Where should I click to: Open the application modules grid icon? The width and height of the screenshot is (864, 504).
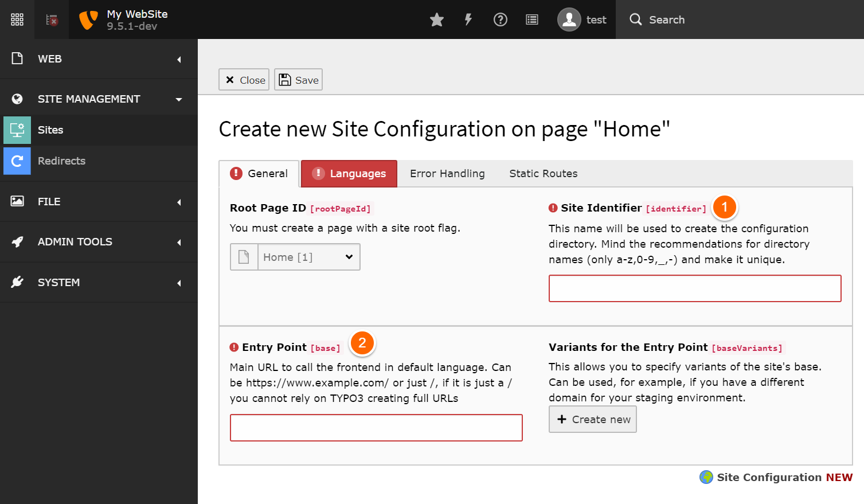tap(17, 19)
